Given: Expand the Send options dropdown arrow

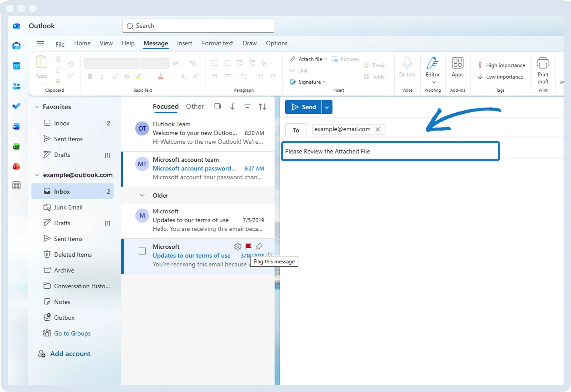Looking at the screenshot, I should coord(327,107).
